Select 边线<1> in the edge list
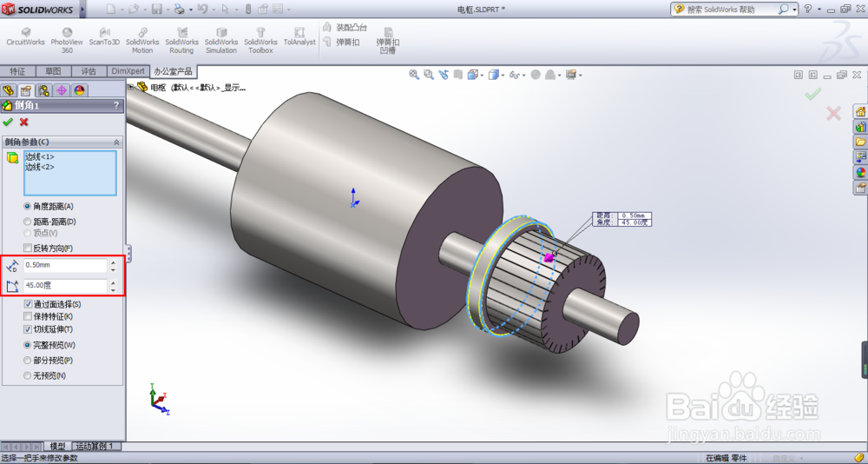Screen dimensions: 868x464 [x=40, y=157]
